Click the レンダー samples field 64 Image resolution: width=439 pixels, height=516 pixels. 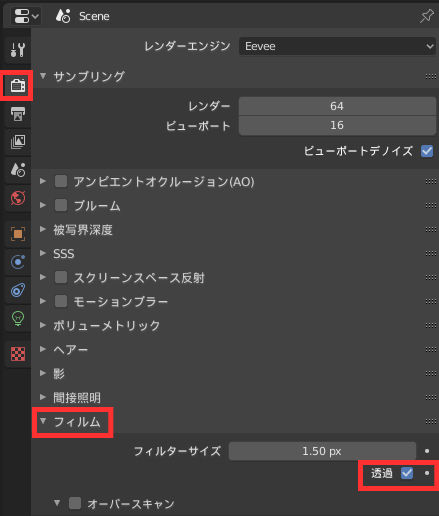tap(337, 106)
